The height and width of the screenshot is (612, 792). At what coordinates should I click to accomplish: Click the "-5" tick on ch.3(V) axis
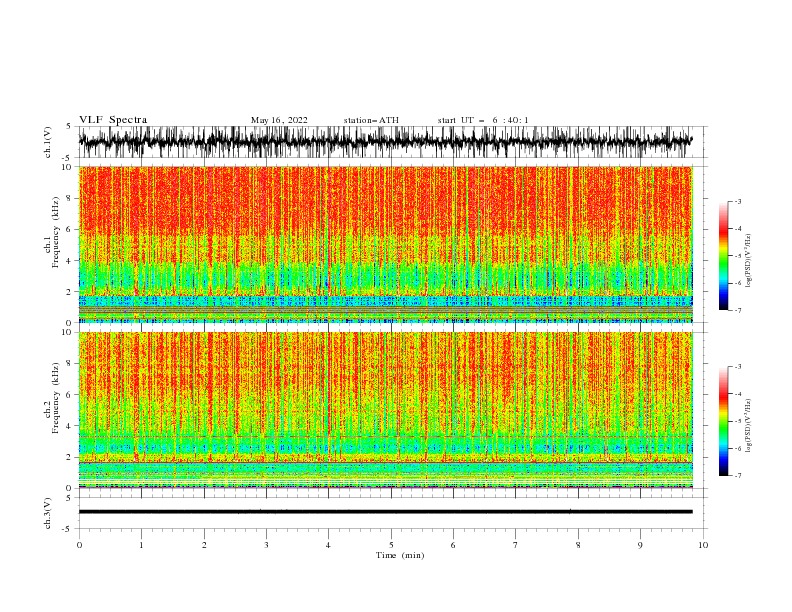tap(67, 529)
